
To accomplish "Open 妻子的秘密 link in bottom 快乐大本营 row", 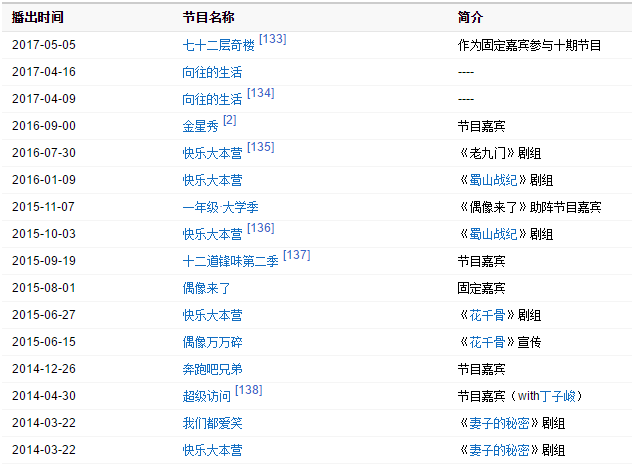I will tap(499, 450).
